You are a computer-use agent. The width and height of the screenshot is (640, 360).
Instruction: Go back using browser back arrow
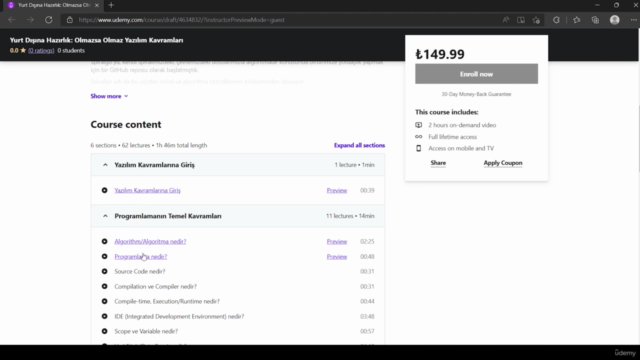11,20
